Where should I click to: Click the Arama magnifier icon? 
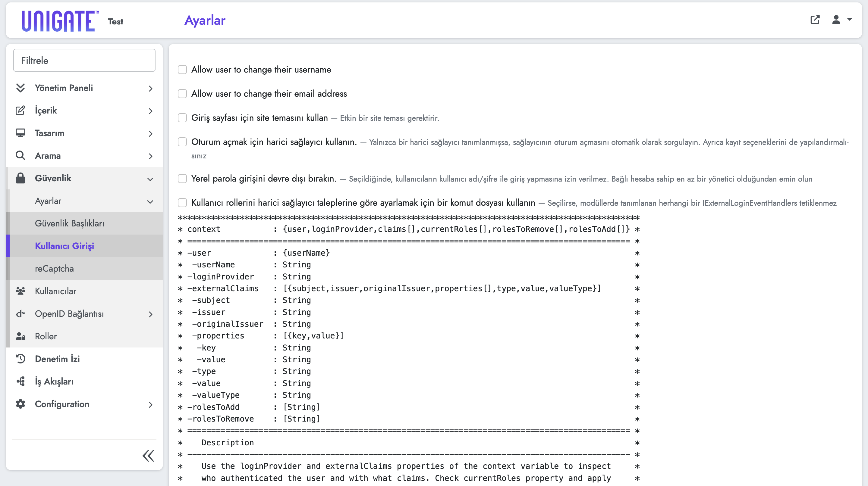point(20,155)
